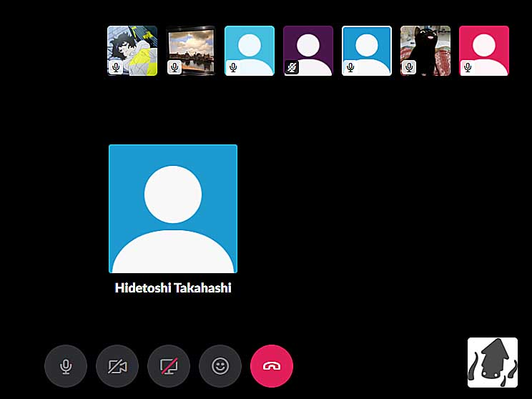The height and width of the screenshot is (399, 532).
Task: Click the muted mic icon on purple avatar
Action: coord(292,67)
